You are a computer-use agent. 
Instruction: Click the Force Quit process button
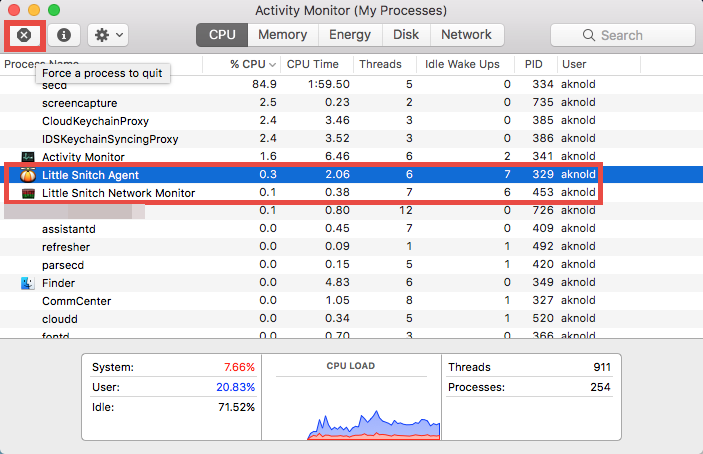pos(24,35)
